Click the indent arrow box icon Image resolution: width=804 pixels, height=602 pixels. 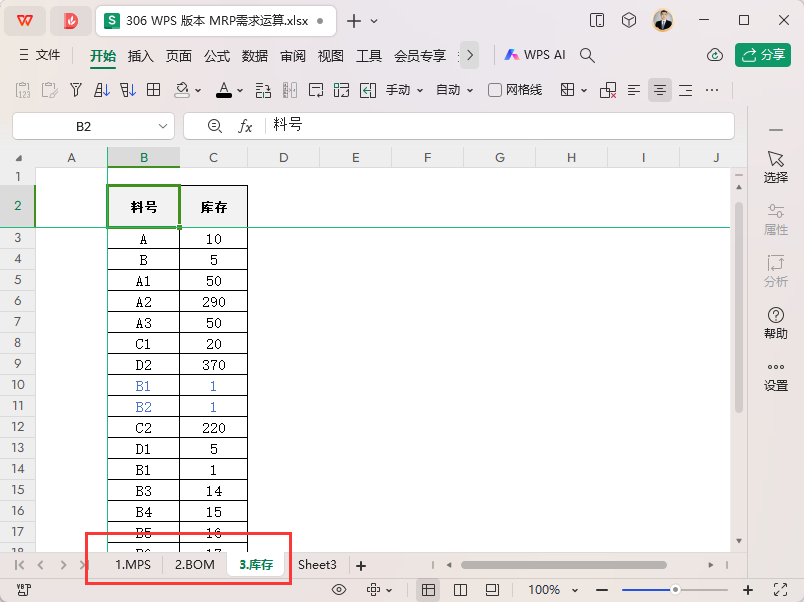(x=368, y=90)
